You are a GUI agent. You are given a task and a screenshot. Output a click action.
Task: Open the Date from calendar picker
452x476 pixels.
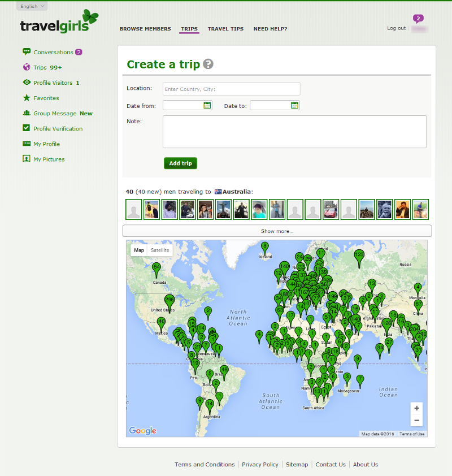tap(207, 105)
